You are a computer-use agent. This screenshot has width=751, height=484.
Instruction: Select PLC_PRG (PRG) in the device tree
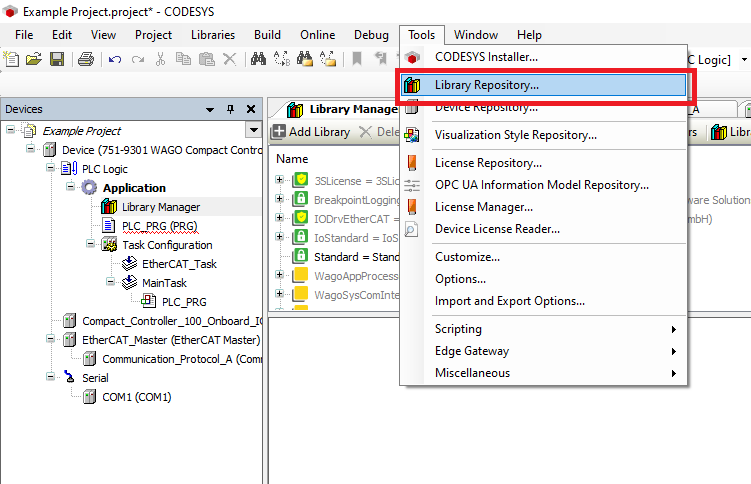point(159,226)
